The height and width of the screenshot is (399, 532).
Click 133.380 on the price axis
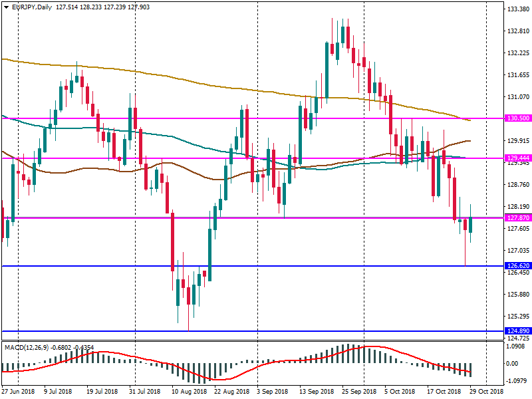pos(517,9)
